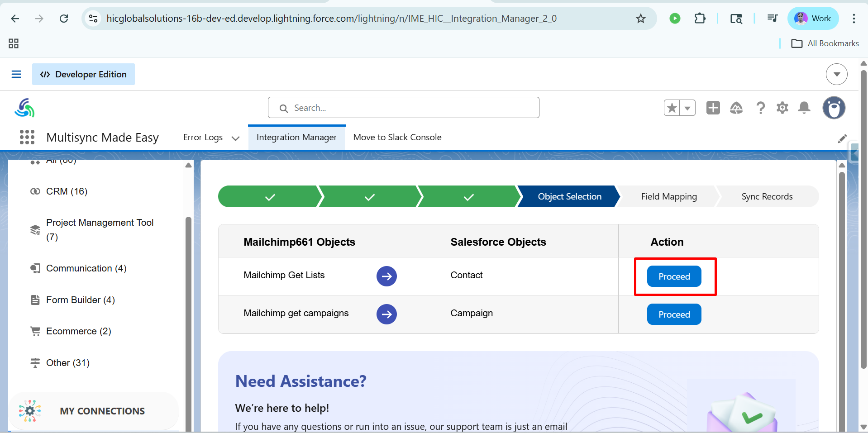Viewport: 868px width, 433px height.
Task: Select the Ecommerce (2) category
Action: 78,331
